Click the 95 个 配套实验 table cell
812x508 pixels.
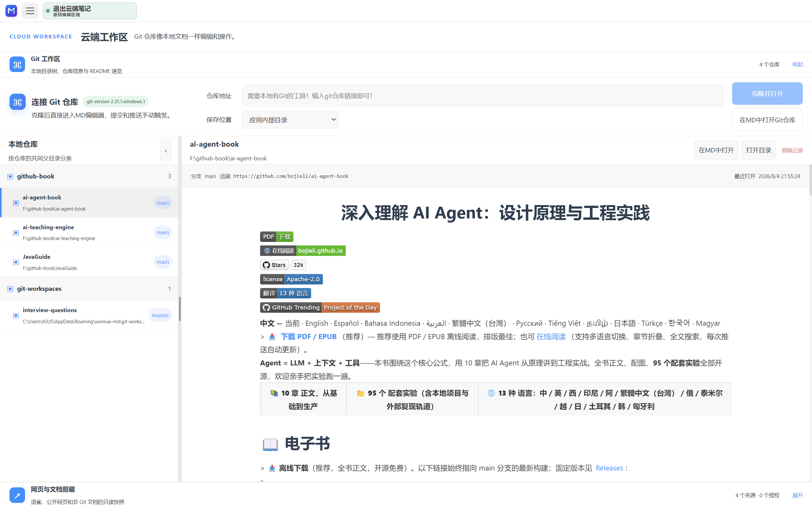click(412, 399)
